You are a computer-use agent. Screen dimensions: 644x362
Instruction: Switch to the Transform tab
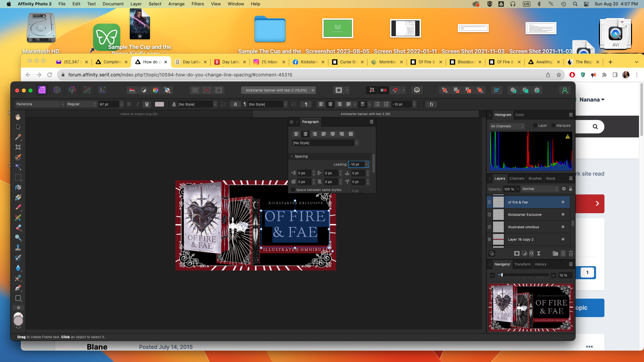tap(523, 264)
